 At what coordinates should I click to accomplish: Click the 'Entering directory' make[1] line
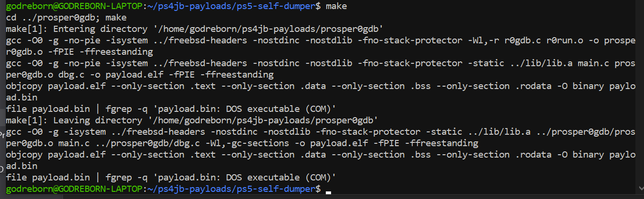point(195,29)
